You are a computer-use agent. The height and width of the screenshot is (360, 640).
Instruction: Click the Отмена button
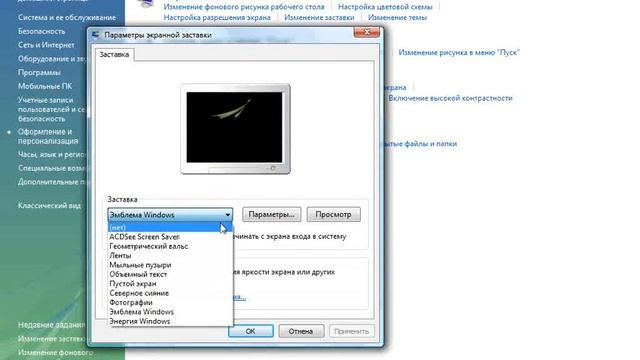coord(301,331)
